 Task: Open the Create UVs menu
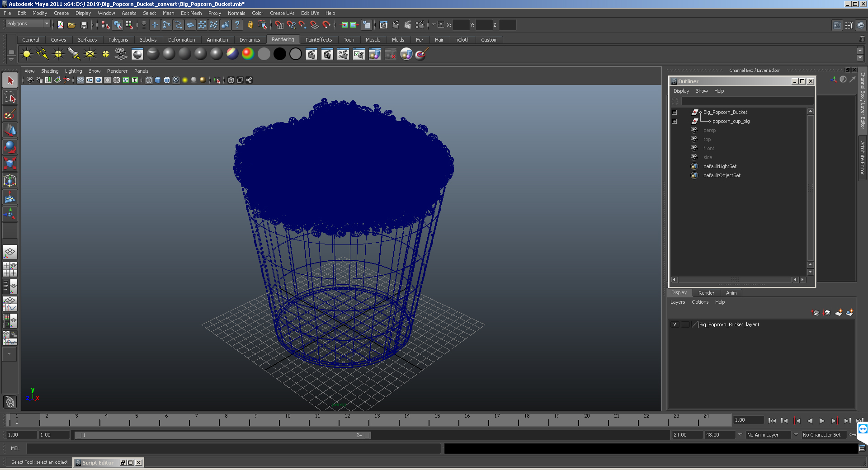coord(282,13)
